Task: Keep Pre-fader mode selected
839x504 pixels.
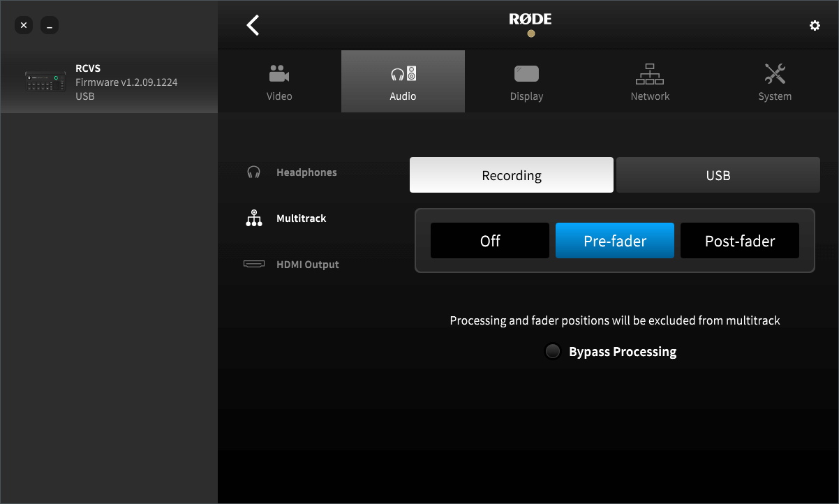Action: tap(614, 240)
